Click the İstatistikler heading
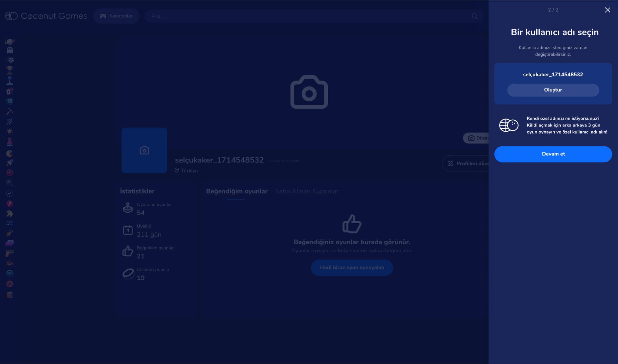618x364 pixels. coord(137,191)
